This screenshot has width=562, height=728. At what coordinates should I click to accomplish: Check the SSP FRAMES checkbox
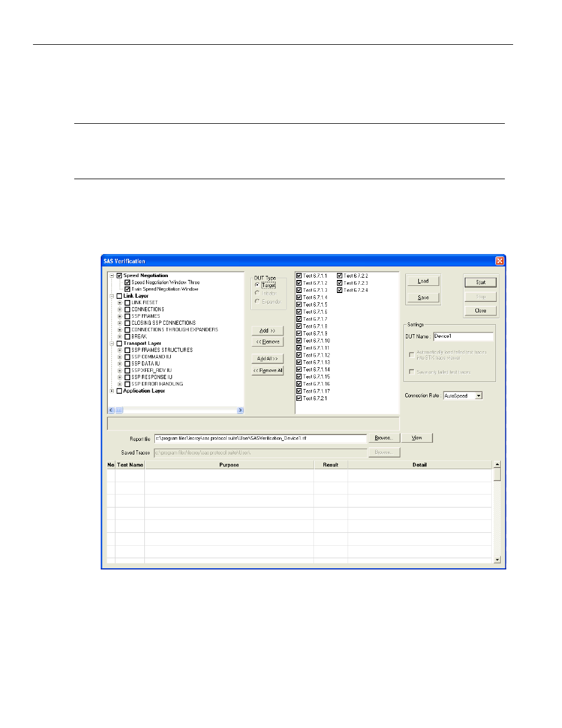click(x=127, y=316)
